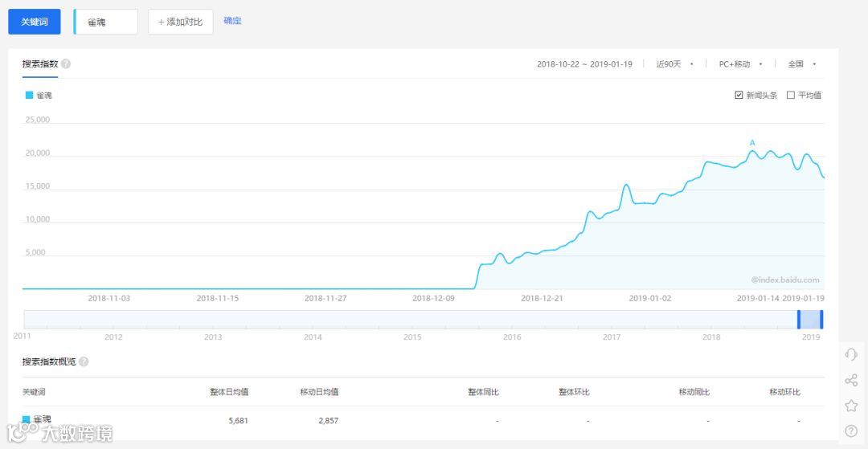Click the 关键词 blue button
This screenshot has width=868, height=449.
click(x=35, y=22)
